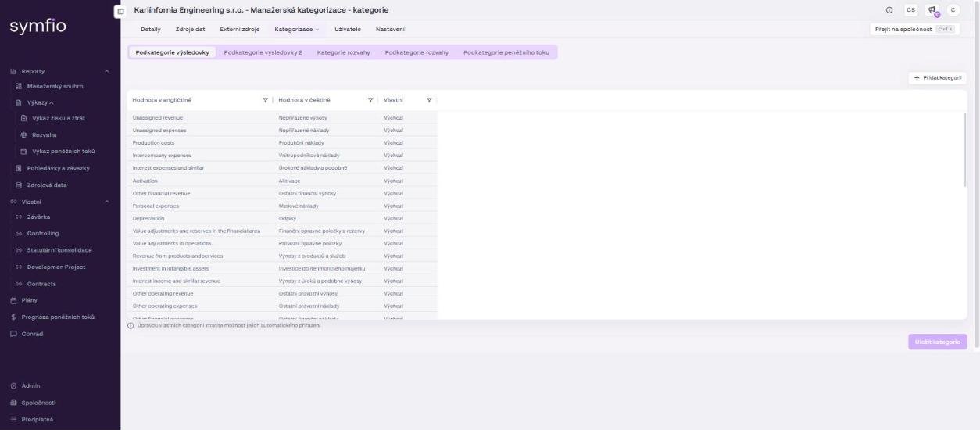Open Společnosti in sidebar

(x=38, y=403)
